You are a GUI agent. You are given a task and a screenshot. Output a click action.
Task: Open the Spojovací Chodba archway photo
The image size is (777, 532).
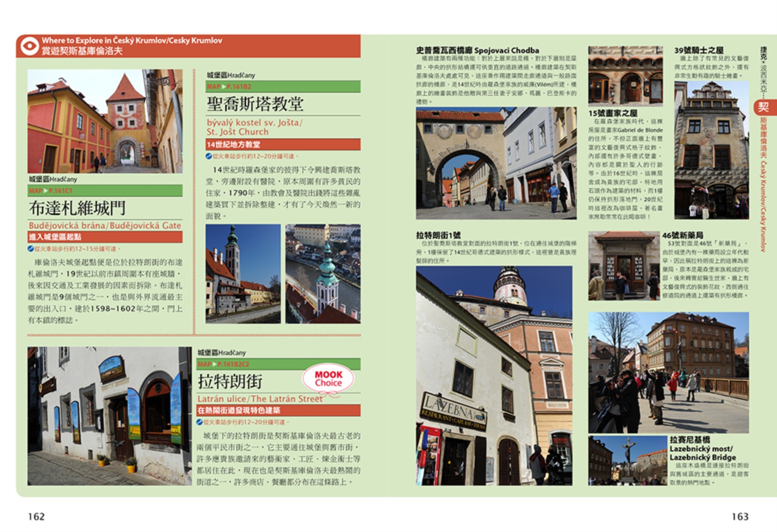coord(496,163)
